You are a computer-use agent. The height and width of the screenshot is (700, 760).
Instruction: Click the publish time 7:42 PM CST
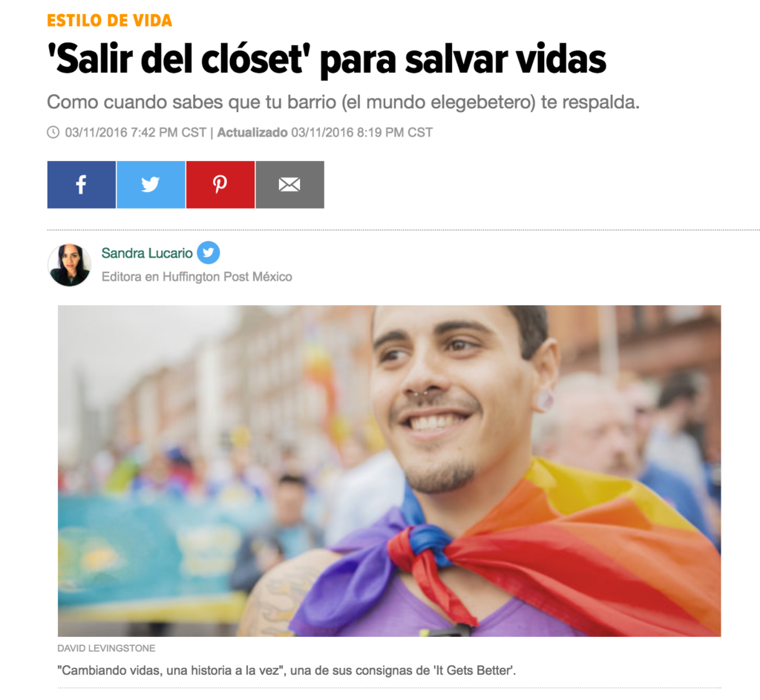pos(168,132)
